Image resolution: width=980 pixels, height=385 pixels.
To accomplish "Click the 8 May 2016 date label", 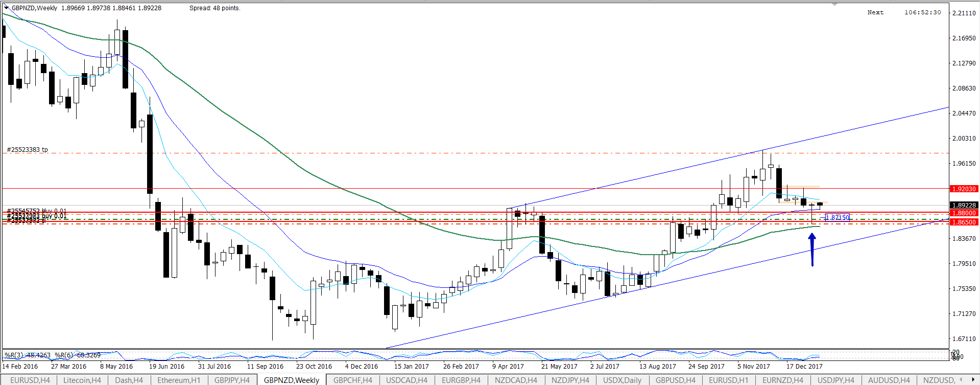I will point(116,367).
